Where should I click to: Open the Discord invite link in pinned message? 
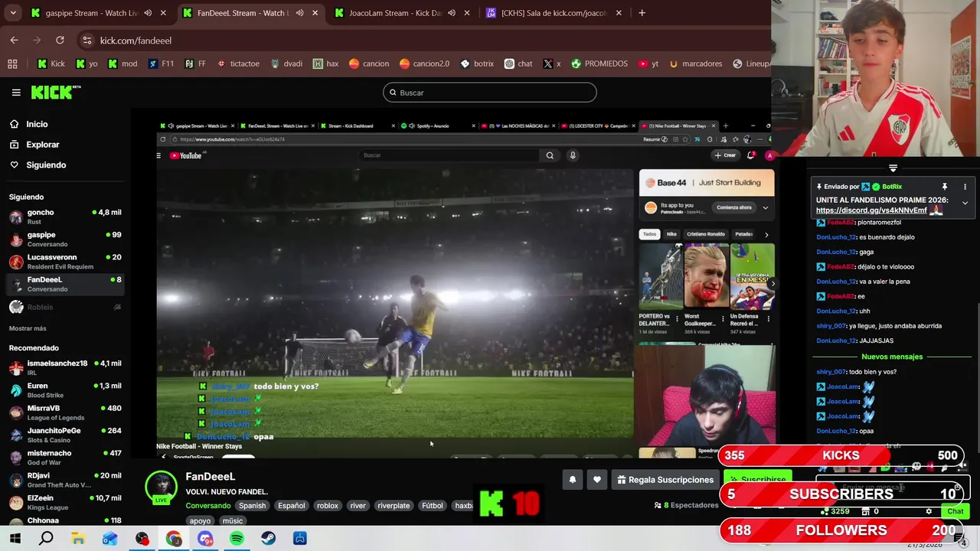click(871, 210)
